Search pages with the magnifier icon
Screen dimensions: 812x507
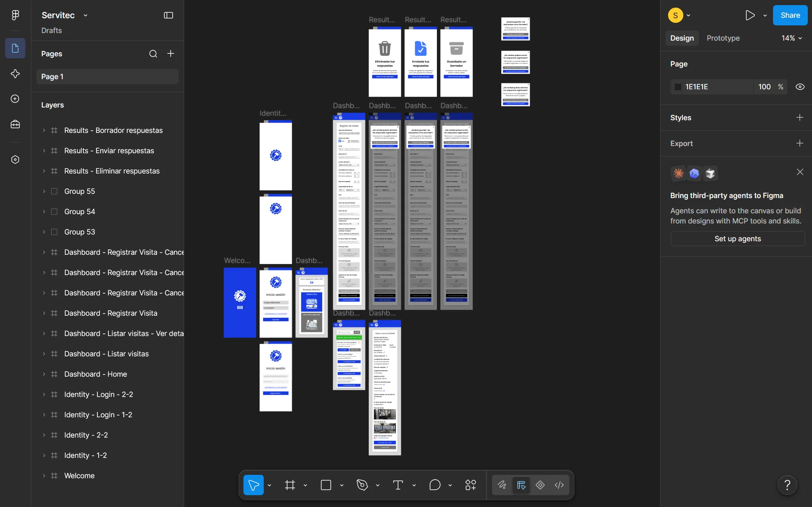click(x=153, y=54)
